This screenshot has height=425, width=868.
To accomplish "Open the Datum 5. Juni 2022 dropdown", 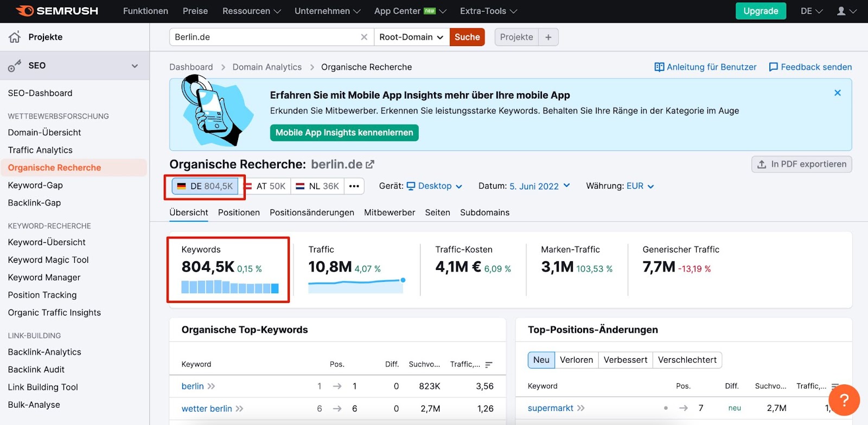I will (x=540, y=186).
